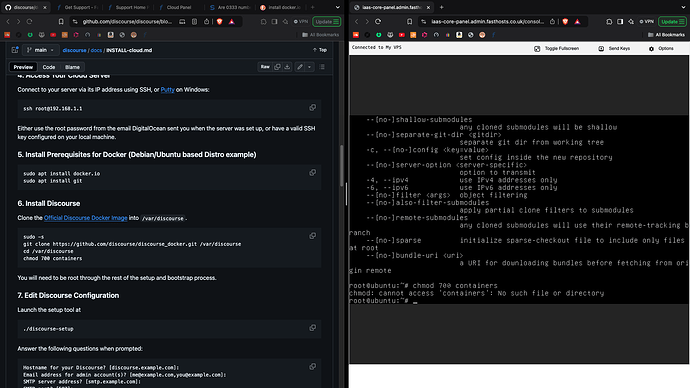
Task: Open tab list chevron in GitHub window
Action: 338,7
